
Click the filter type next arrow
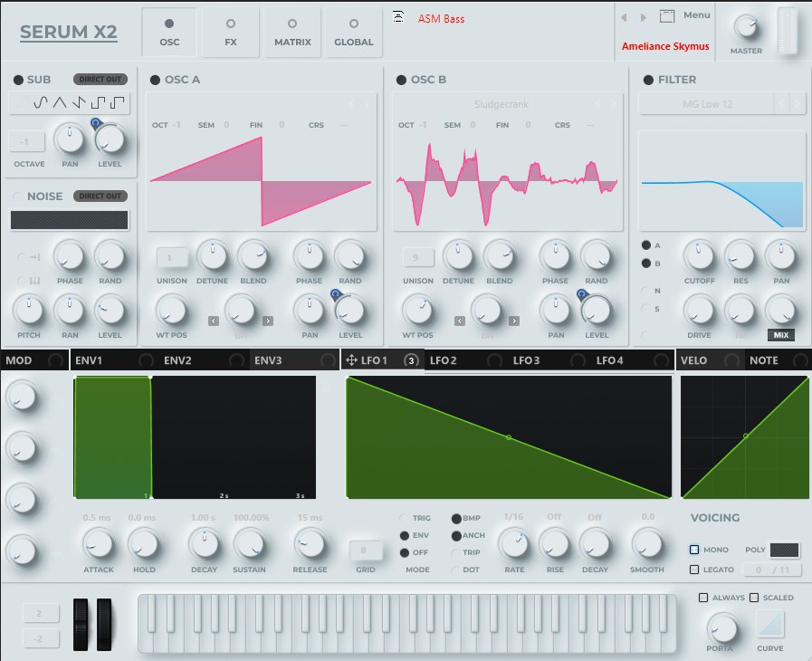[798, 104]
